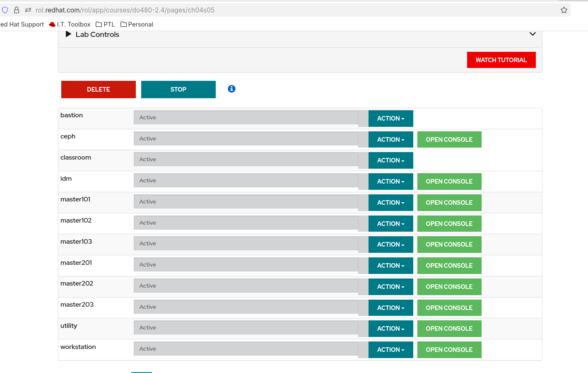Open the ACTION dropdown for master102

point(390,224)
